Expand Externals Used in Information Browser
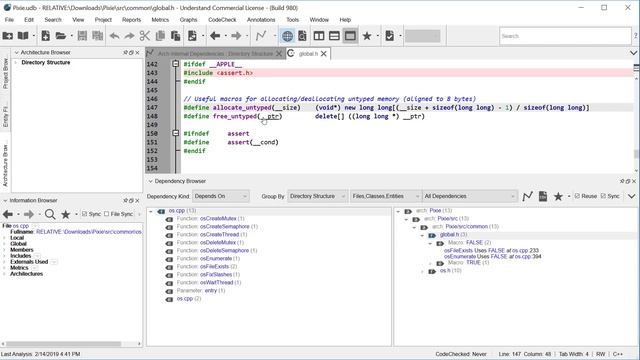 click(x=4, y=262)
